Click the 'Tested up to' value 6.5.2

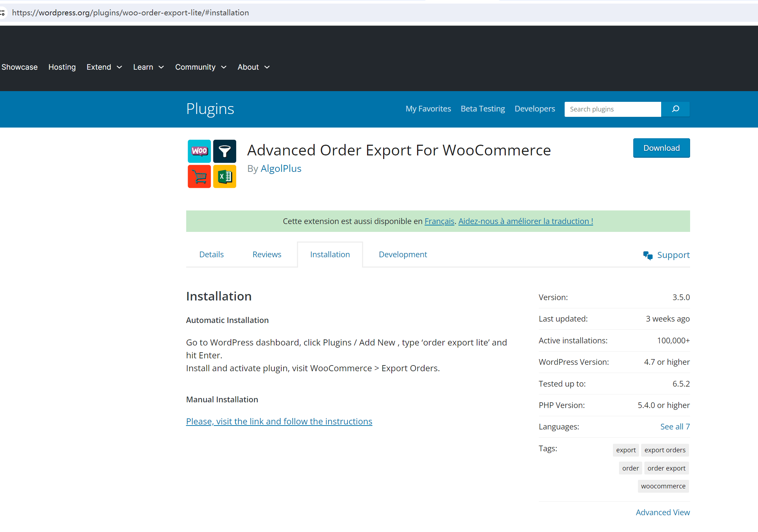[x=681, y=384]
